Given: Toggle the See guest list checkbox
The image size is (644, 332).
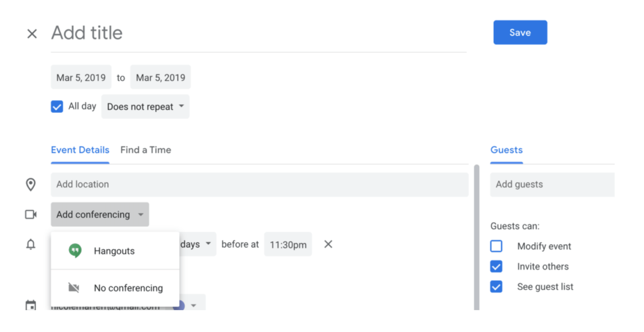Looking at the screenshot, I should [496, 287].
